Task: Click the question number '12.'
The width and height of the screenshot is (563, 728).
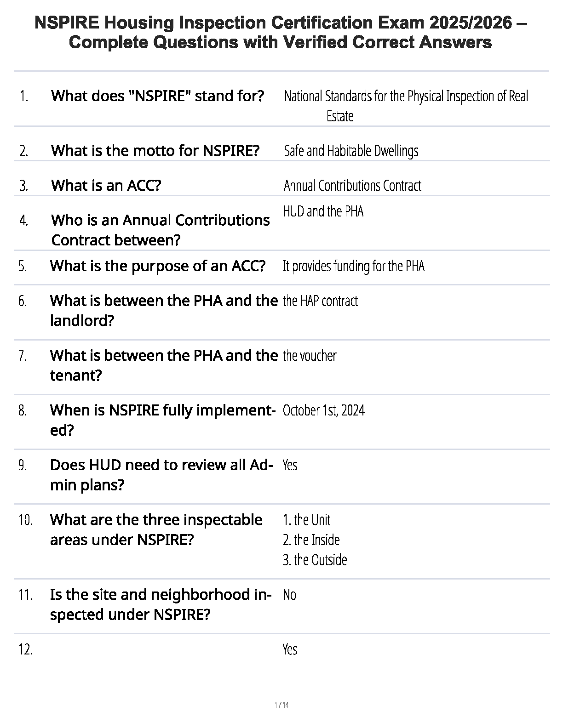Action: 25,650
